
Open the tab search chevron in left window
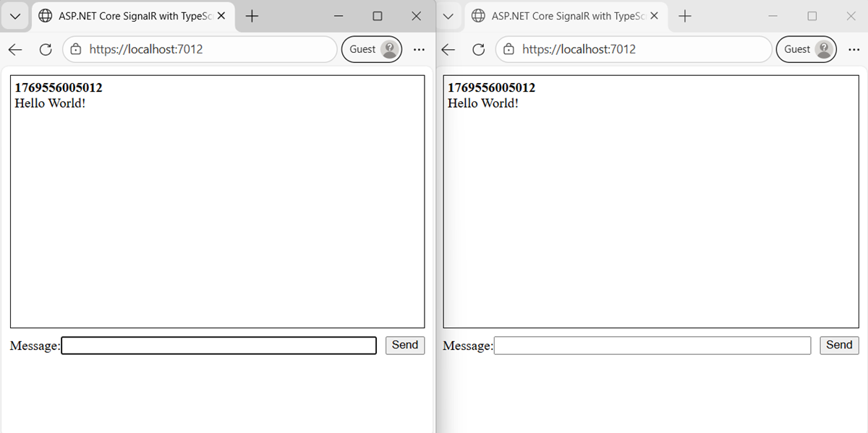coord(15,16)
